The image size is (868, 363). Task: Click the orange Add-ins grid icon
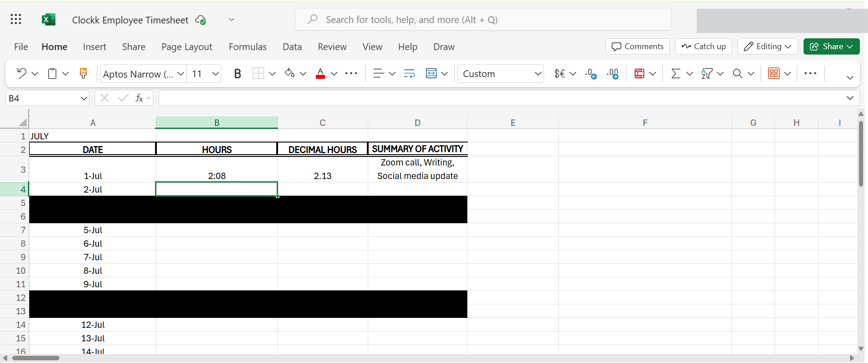[x=774, y=73]
